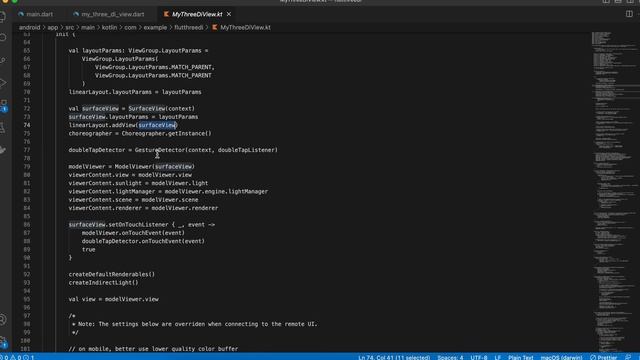640x360 pixels.
Task: Click 'val view = modelViewer.view' line
Action: coord(113,299)
